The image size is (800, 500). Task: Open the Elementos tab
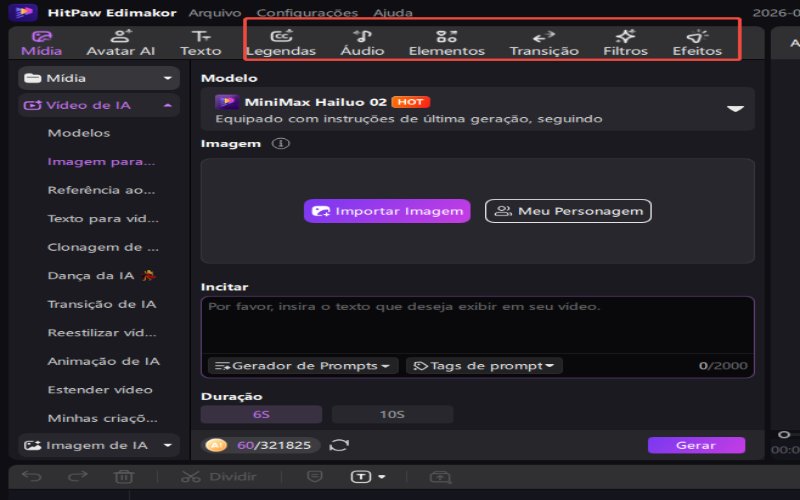[x=446, y=43]
